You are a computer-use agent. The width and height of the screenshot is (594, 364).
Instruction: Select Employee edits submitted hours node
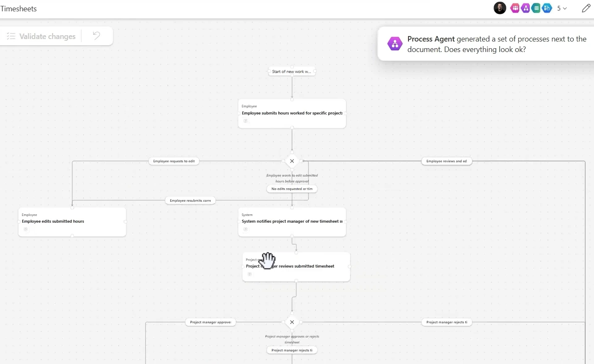click(x=72, y=222)
